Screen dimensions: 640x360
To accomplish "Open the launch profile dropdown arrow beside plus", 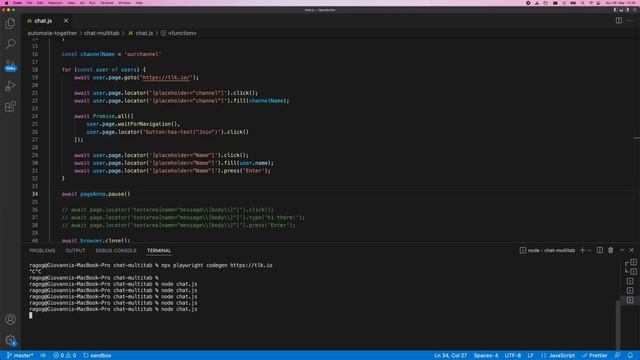I will pos(590,250).
